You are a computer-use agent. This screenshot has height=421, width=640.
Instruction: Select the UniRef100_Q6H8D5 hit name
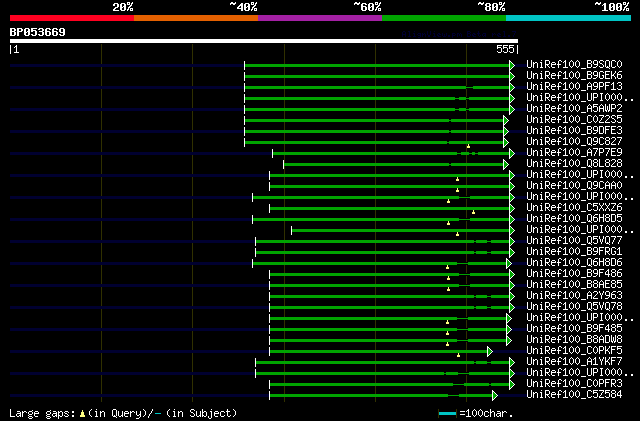(x=574, y=219)
